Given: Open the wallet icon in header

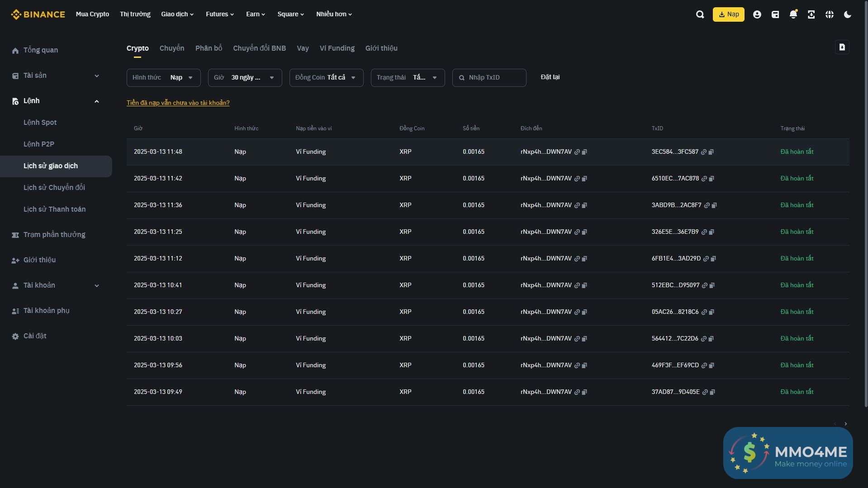Looking at the screenshot, I should [x=775, y=14].
